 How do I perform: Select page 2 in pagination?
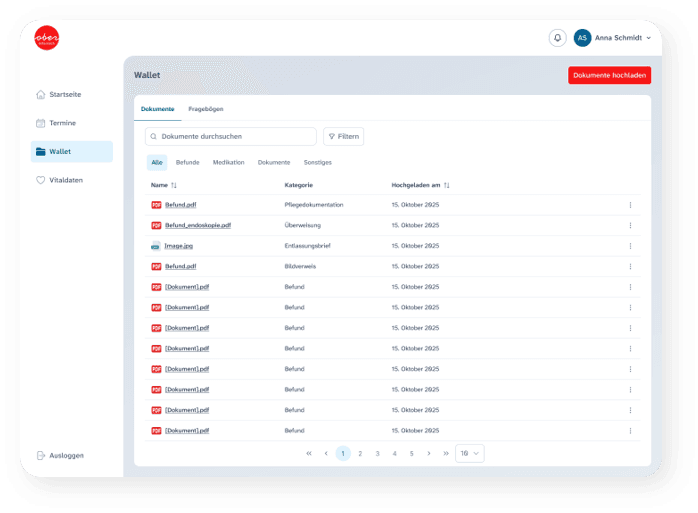pos(360,453)
